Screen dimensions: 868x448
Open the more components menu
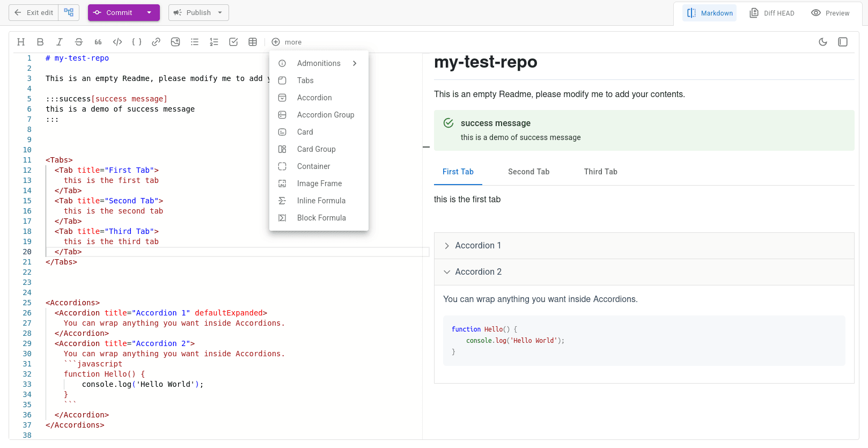click(286, 42)
